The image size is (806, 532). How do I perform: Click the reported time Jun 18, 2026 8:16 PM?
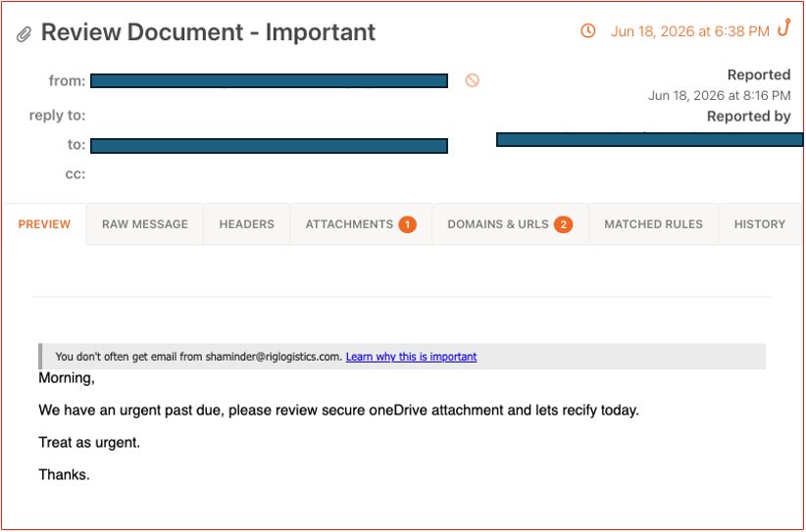(719, 95)
